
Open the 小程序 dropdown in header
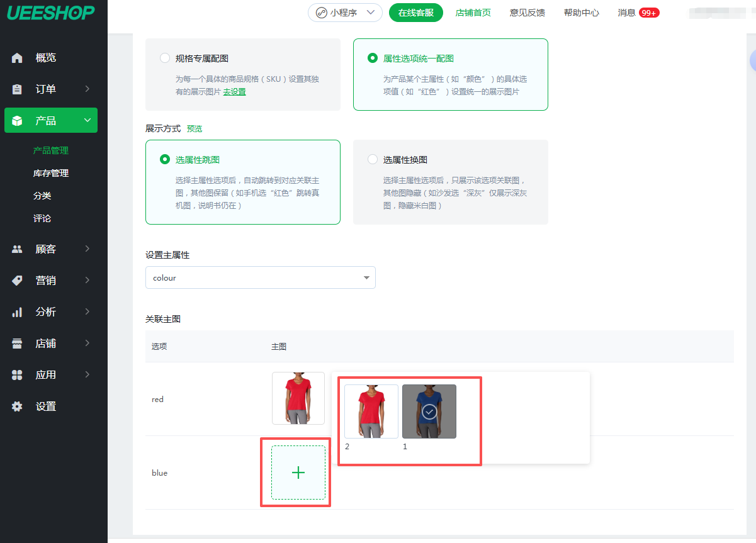[345, 13]
